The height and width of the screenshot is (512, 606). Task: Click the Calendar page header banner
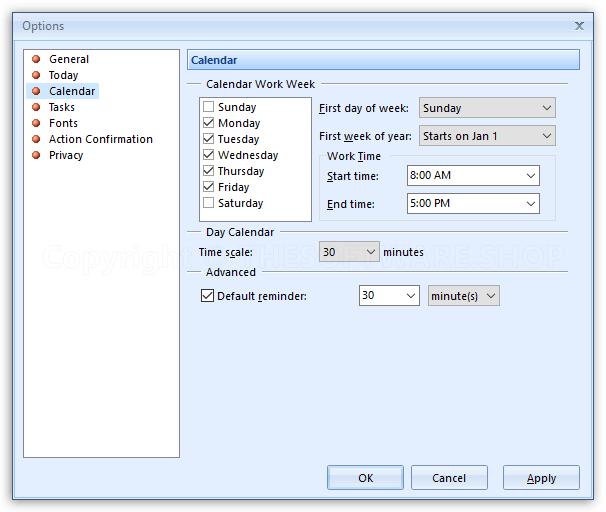(383, 60)
